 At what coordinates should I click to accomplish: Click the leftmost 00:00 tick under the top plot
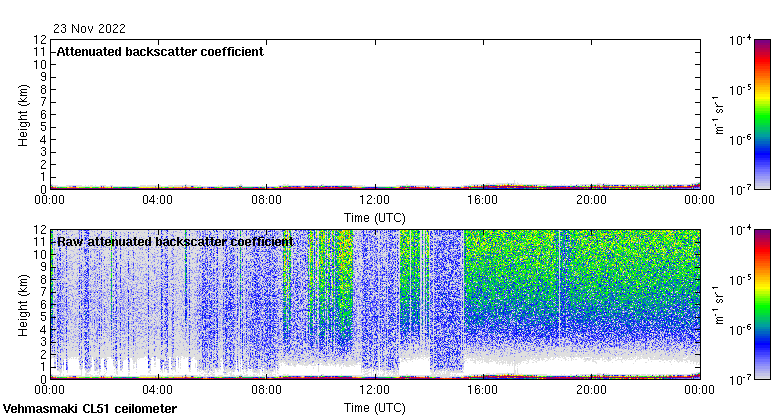point(49,200)
